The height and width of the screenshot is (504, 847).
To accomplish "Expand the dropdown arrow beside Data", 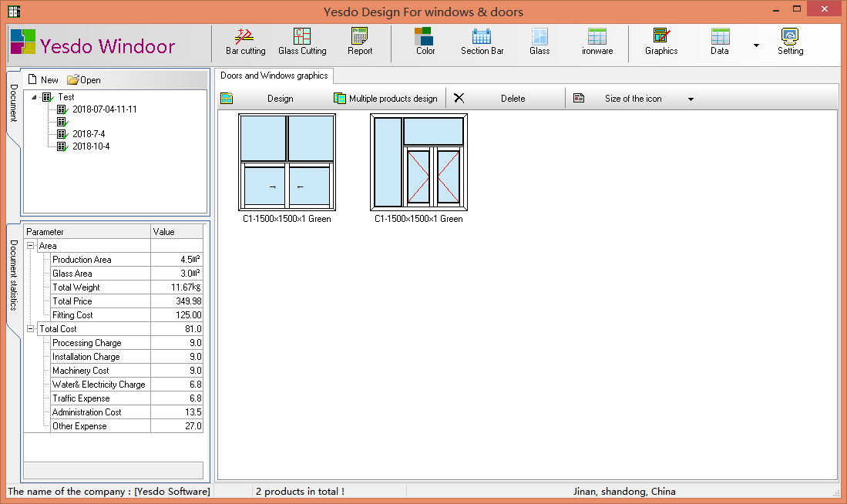I will click(756, 45).
